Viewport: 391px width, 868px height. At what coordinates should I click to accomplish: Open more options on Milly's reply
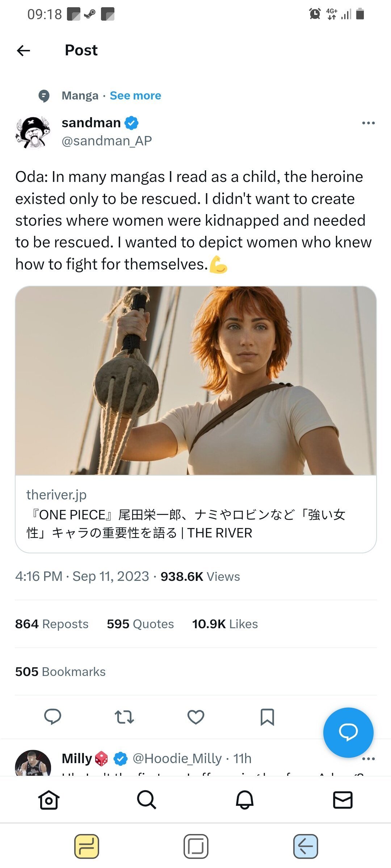coord(368,759)
